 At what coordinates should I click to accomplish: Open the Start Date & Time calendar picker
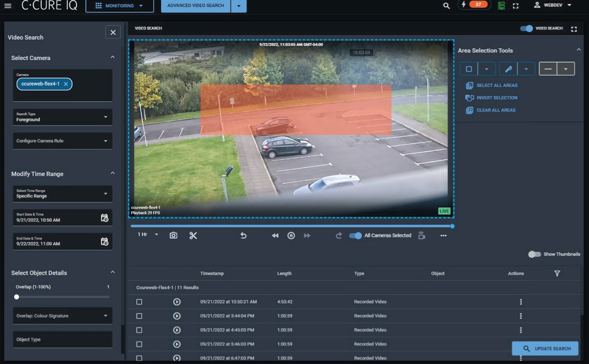(104, 218)
